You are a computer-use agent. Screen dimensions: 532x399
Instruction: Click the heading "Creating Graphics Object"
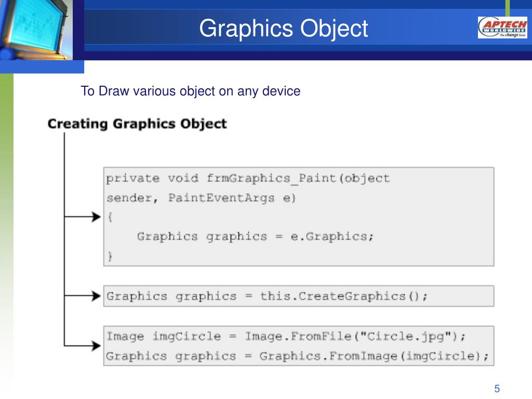pyautogui.click(x=137, y=124)
